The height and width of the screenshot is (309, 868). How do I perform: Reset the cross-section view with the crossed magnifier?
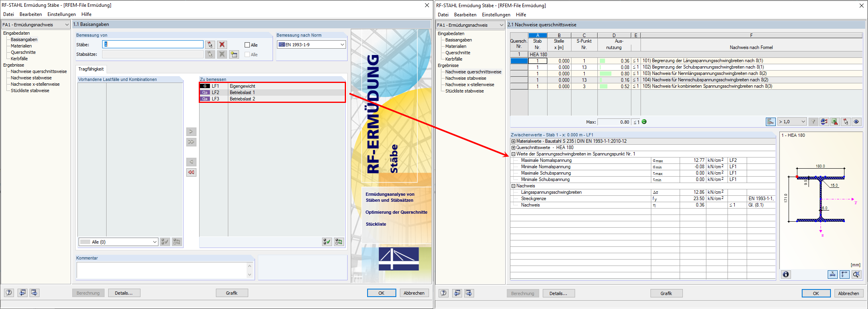coord(856,274)
